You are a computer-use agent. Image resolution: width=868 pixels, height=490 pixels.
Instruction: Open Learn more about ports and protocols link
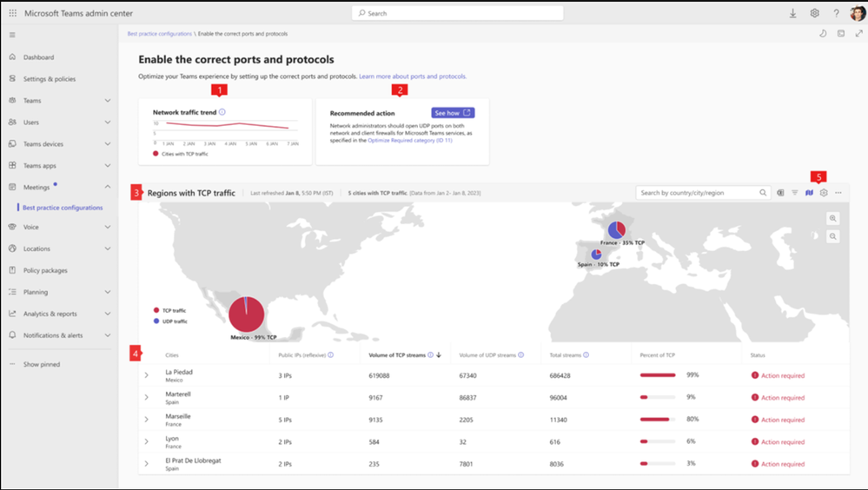click(413, 76)
